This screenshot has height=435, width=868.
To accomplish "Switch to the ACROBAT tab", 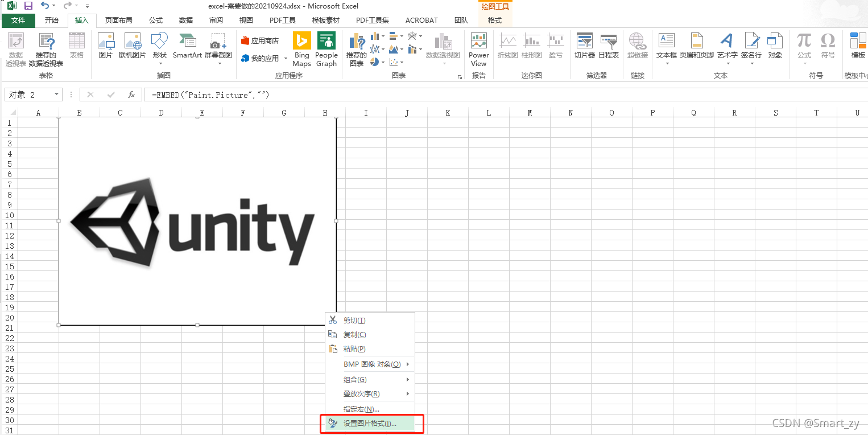I will 421,20.
